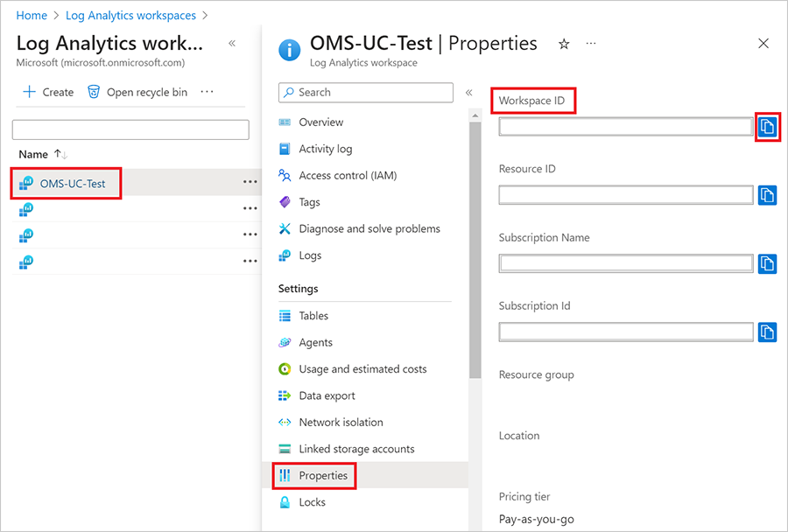Click the Pay-as-you-go pricing tier text

[x=536, y=519]
